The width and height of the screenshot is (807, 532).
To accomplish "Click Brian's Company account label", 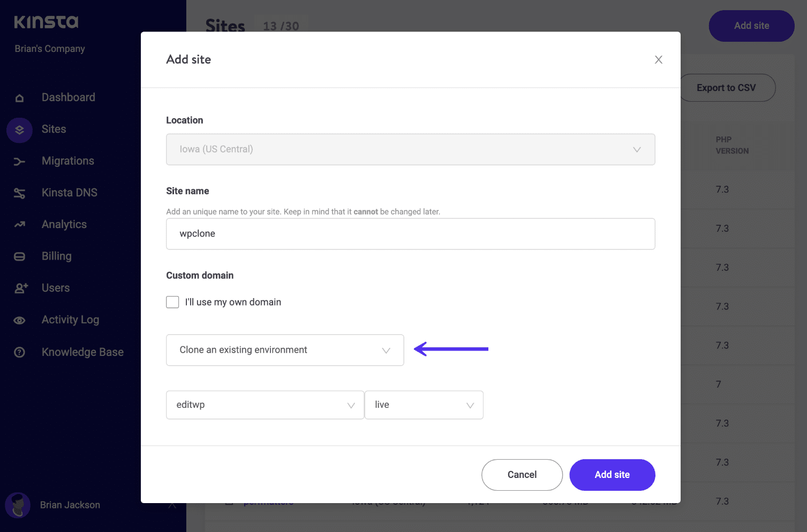I will (x=49, y=48).
